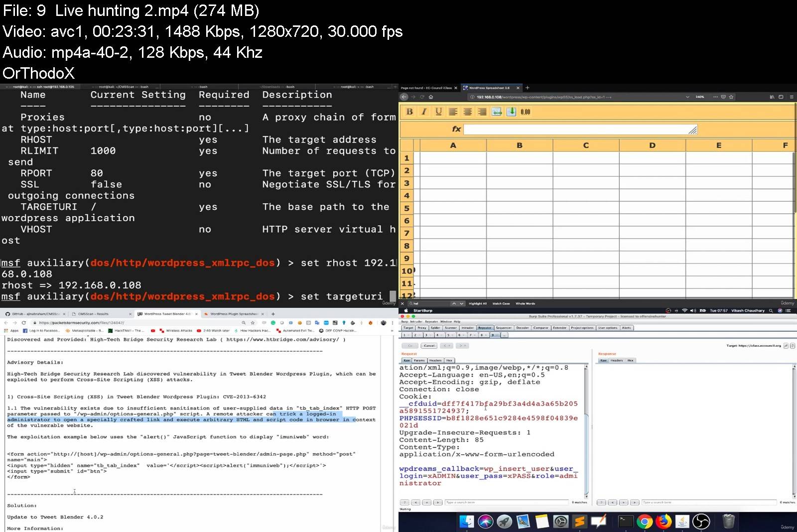Click the insert row green arrow icon
Image resolution: width=797 pixels, height=532 pixels.
coord(511,112)
